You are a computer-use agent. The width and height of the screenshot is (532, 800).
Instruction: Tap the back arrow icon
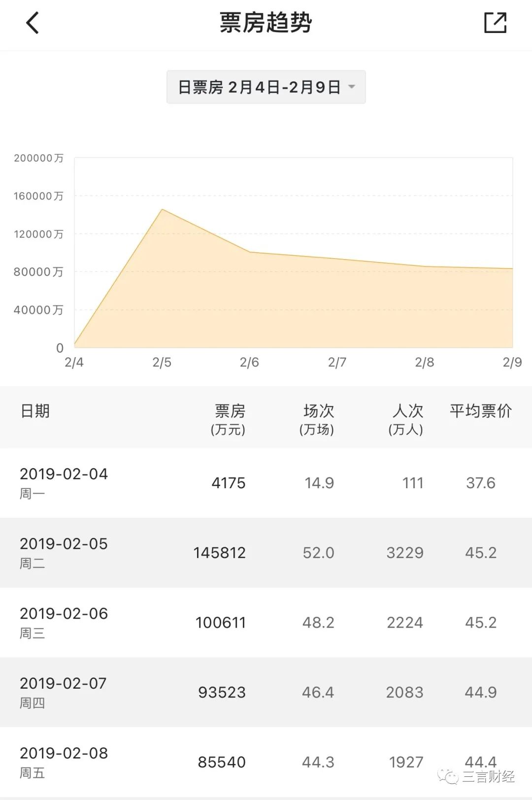[x=33, y=23]
